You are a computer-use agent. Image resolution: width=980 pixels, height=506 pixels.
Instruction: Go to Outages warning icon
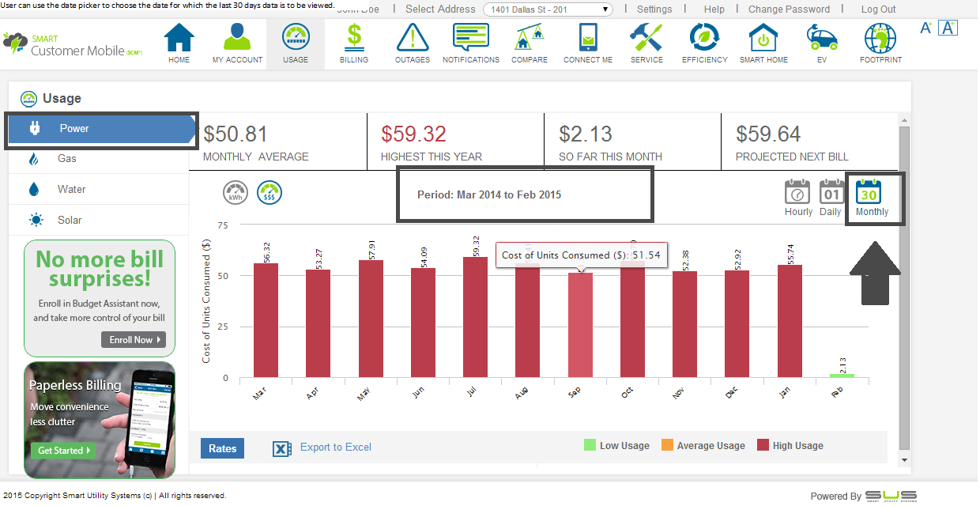[412, 38]
